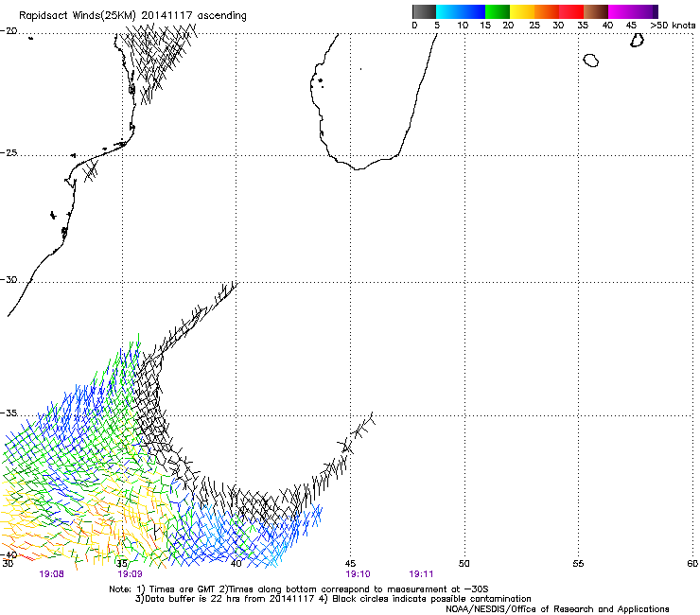Click the '>50 knots' legend label

pos(673,26)
